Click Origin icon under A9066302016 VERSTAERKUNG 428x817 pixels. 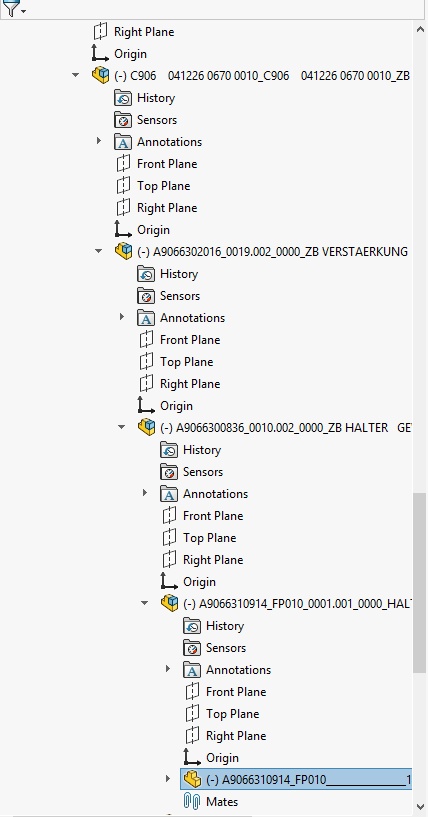coord(146,405)
